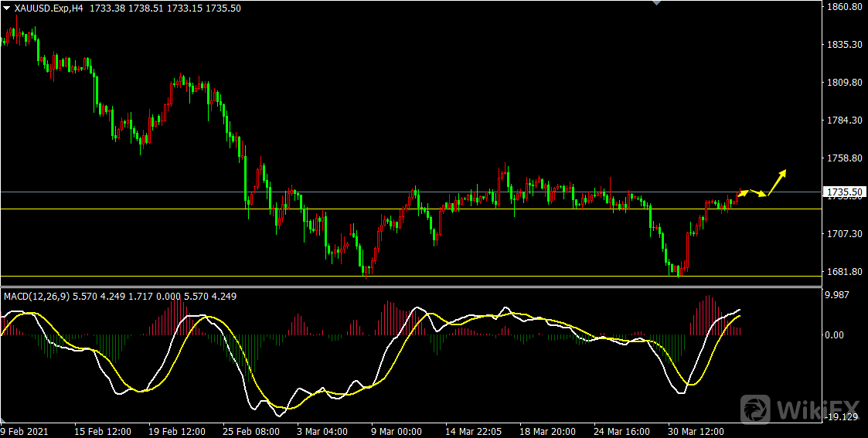Click the 1860.80 price scale label

(x=844, y=7)
